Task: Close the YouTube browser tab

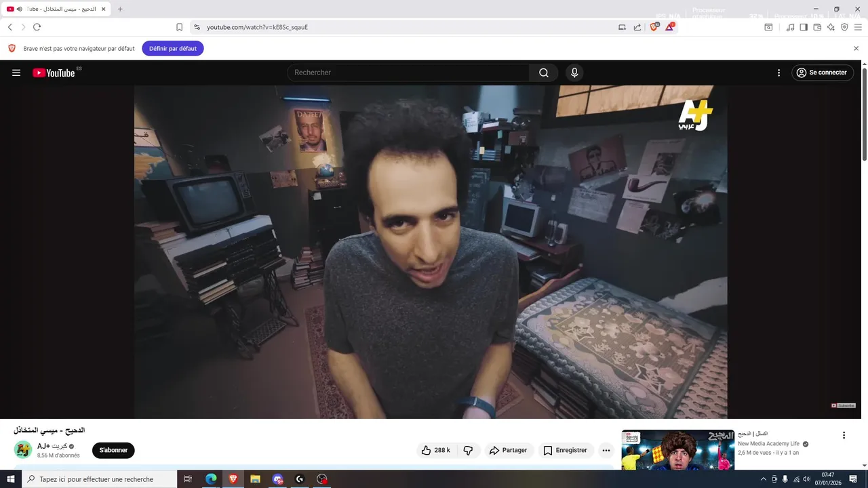Action: pos(103,9)
